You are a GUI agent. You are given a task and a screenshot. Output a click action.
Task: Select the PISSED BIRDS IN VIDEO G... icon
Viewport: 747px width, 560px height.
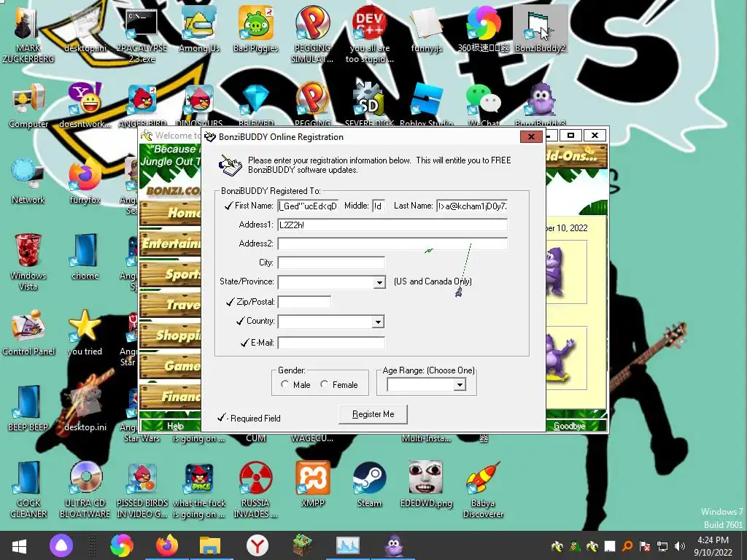(142, 489)
